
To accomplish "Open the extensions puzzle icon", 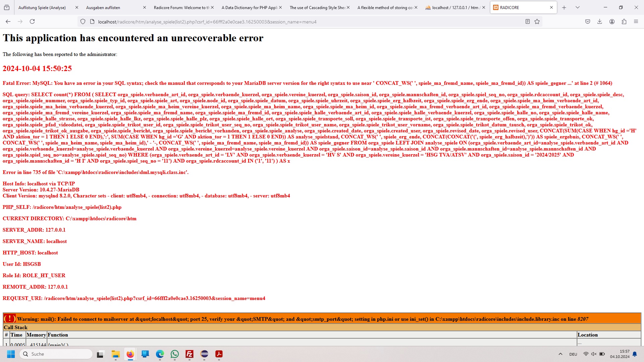I will (x=624, y=22).
